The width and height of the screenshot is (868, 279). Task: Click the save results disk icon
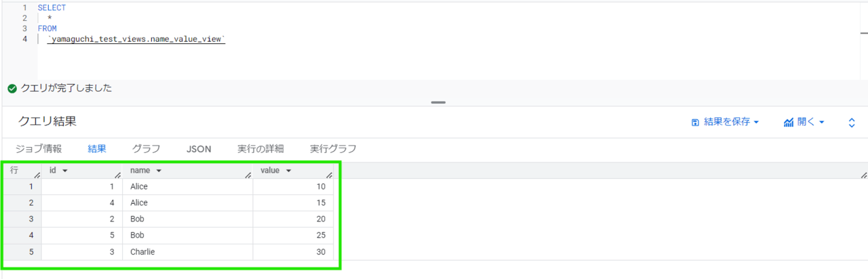[x=695, y=123]
